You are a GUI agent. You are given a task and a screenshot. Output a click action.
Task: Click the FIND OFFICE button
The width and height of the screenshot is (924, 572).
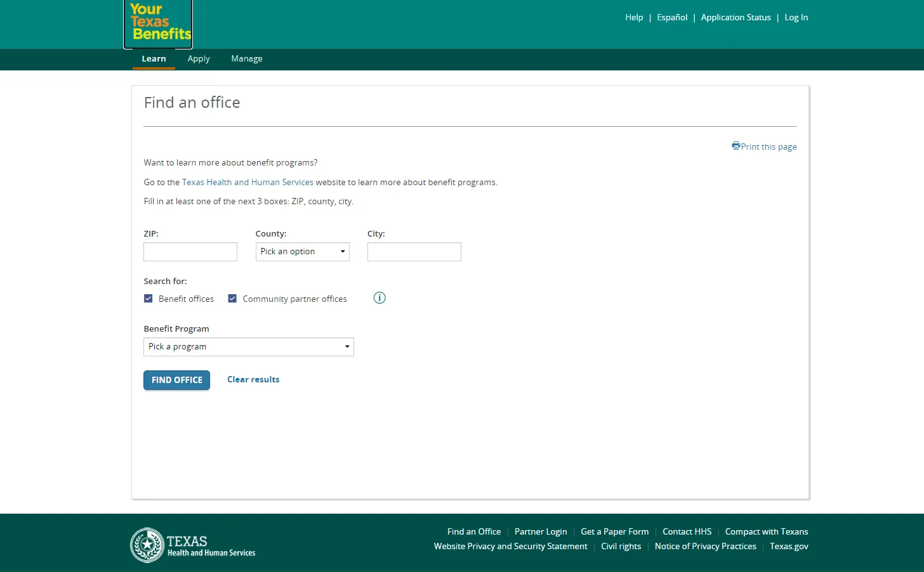[176, 380]
